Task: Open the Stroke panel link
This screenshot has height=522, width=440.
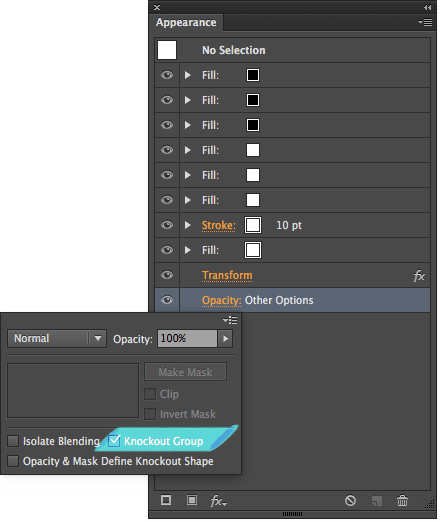Action: pyautogui.click(x=219, y=226)
